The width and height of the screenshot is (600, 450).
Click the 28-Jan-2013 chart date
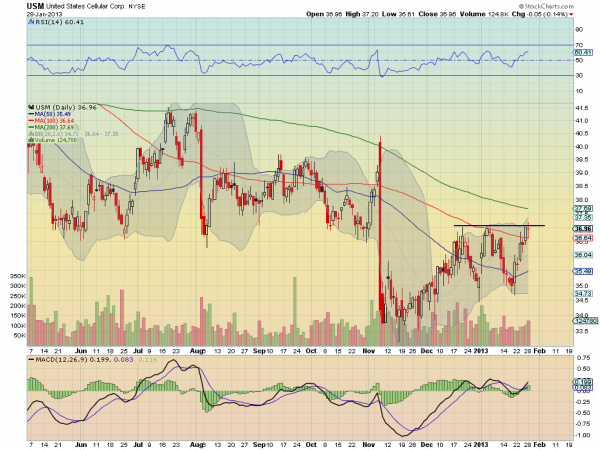[x=44, y=14]
